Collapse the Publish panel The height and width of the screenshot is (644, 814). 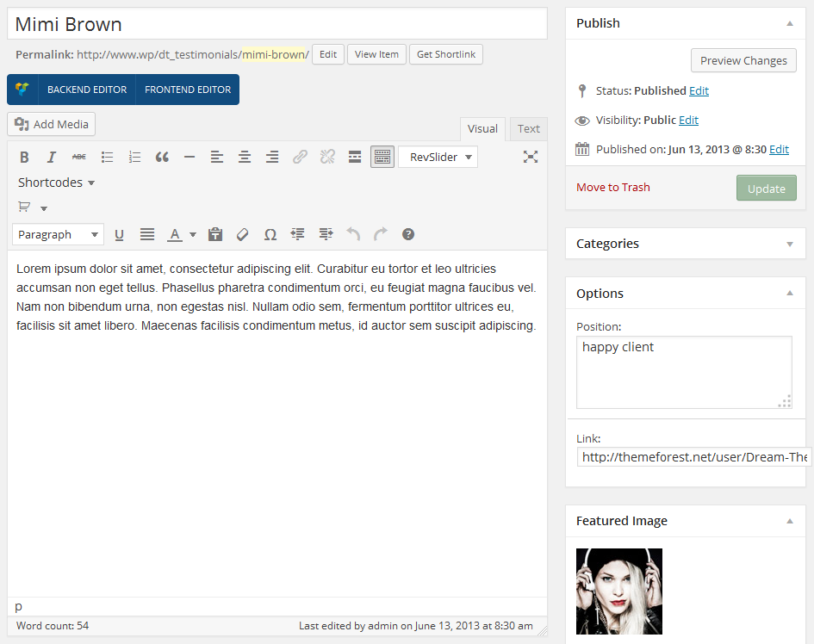pos(789,23)
